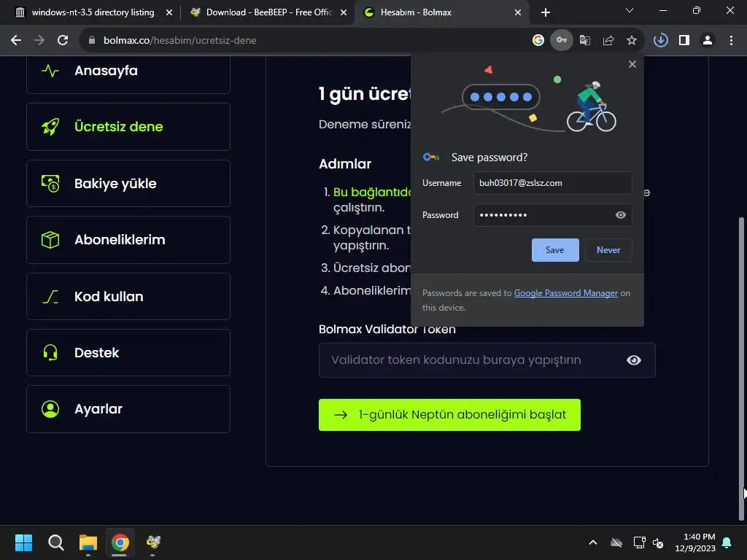The width and height of the screenshot is (747, 560).
Task: Click the rocket icon beside Ücretsiz dene
Action: click(x=50, y=127)
